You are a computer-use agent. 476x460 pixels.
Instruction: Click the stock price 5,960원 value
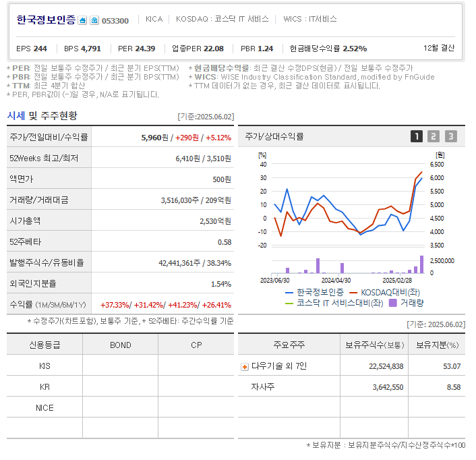[x=155, y=138]
